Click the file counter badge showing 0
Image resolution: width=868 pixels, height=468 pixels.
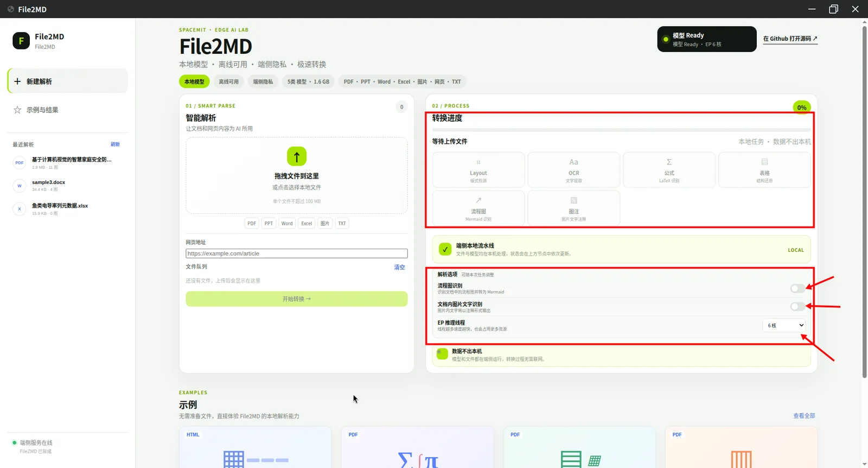pyautogui.click(x=401, y=107)
